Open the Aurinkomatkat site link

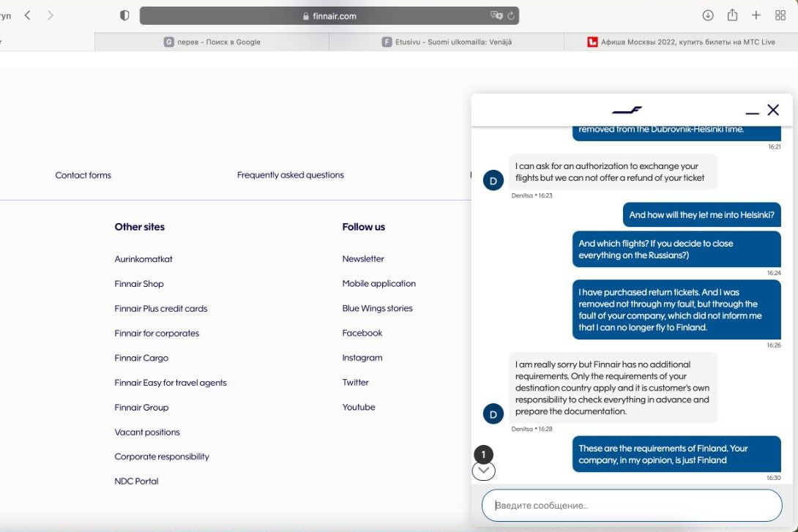pos(143,259)
